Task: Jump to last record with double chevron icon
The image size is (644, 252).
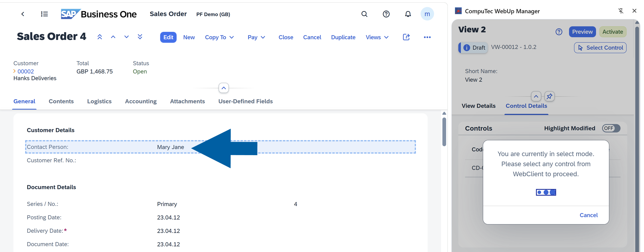Action: pos(140,37)
